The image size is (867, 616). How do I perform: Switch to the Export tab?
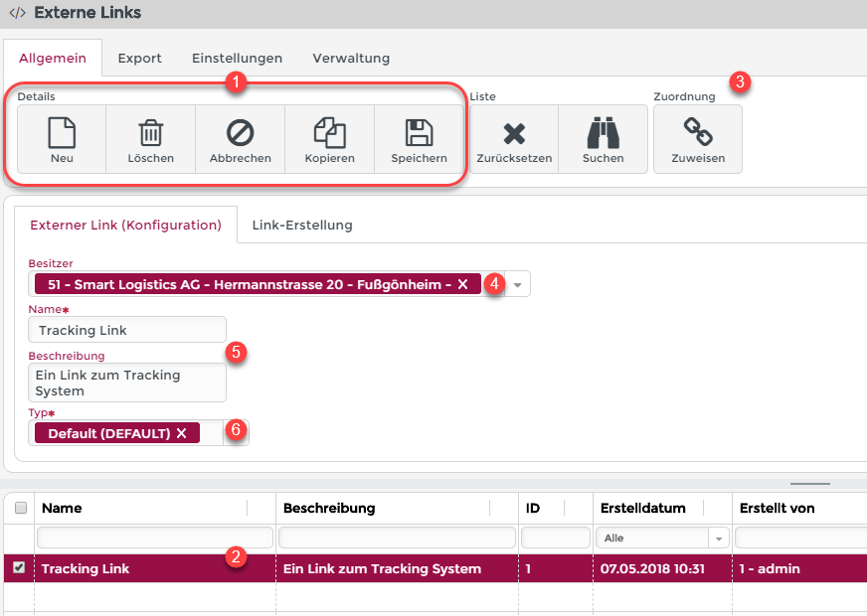click(x=139, y=59)
